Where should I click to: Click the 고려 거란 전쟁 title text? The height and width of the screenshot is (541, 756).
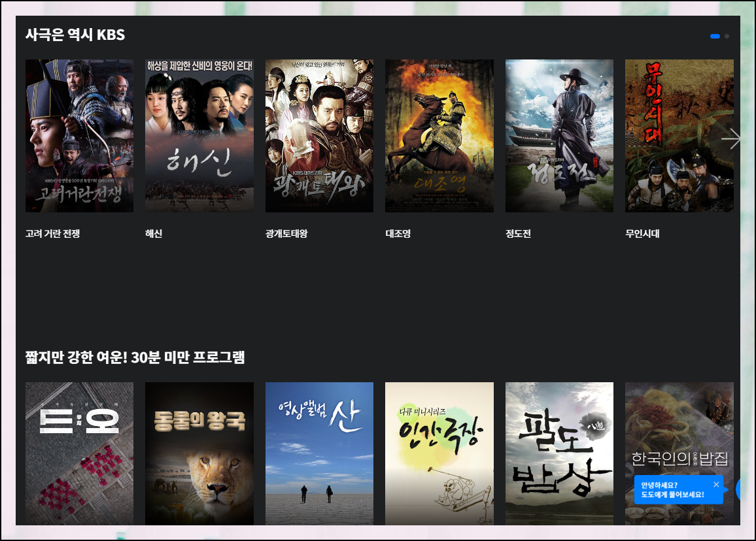pyautogui.click(x=52, y=234)
